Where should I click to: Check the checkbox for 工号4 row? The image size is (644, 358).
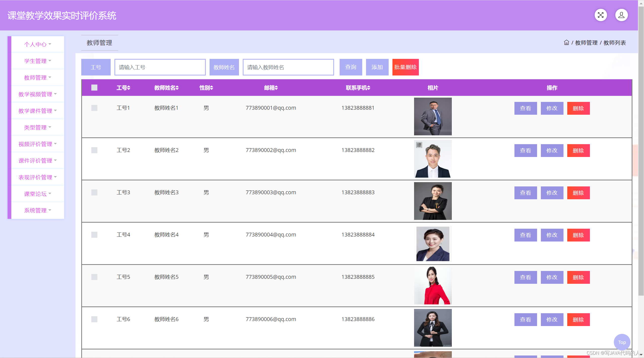(94, 235)
